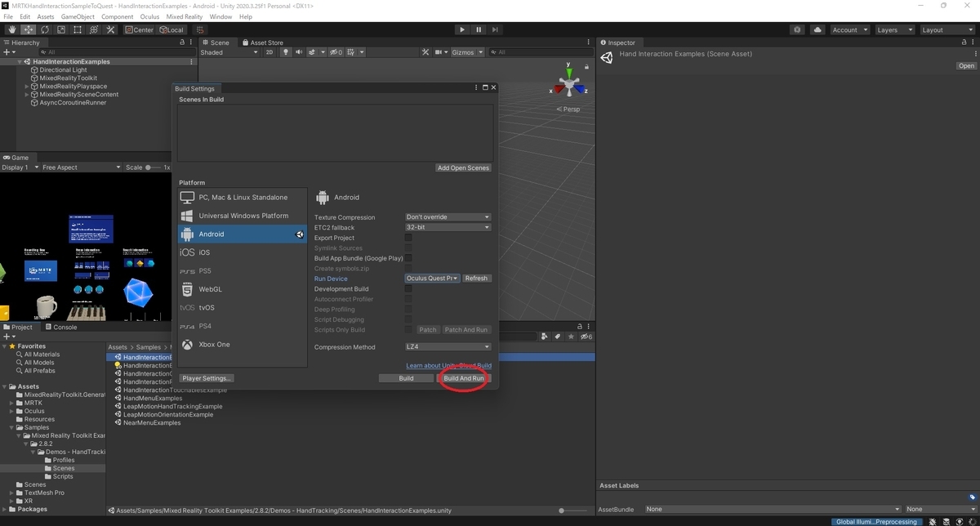Switch to the Console tab
The height and width of the screenshot is (526, 980).
[60, 327]
